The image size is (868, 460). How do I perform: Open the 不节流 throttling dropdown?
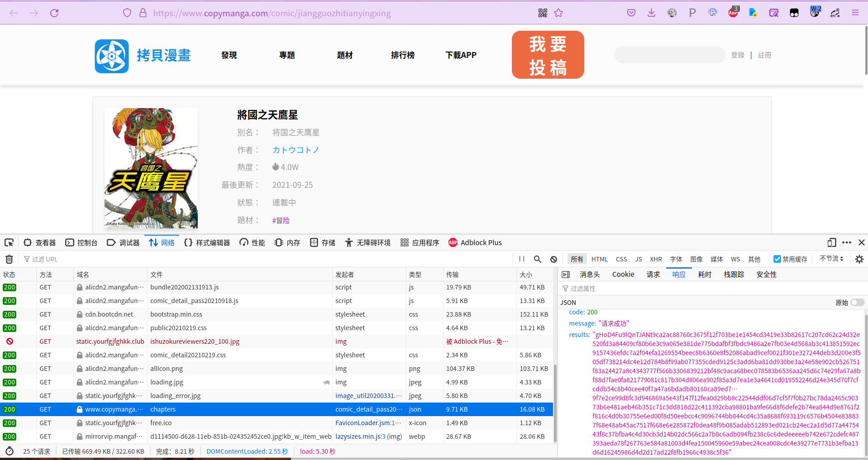pyautogui.click(x=832, y=259)
